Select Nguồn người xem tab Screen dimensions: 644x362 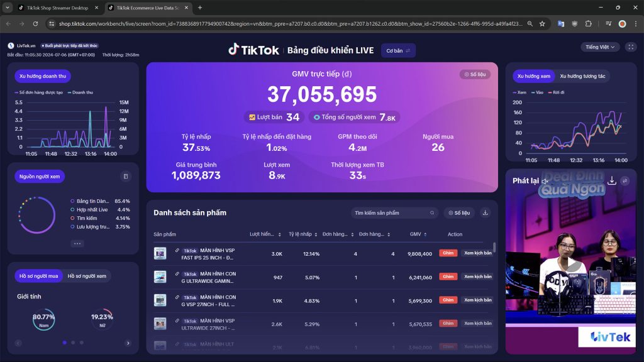tap(40, 177)
